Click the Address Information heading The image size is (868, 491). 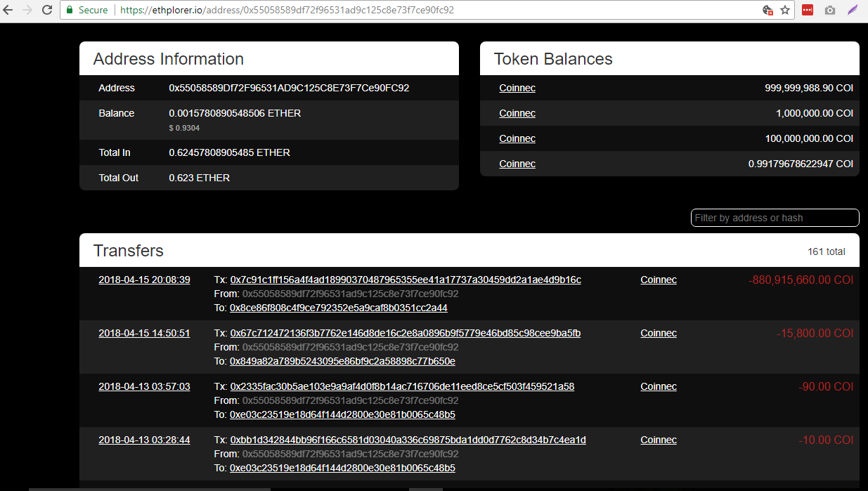pyautogui.click(x=169, y=59)
